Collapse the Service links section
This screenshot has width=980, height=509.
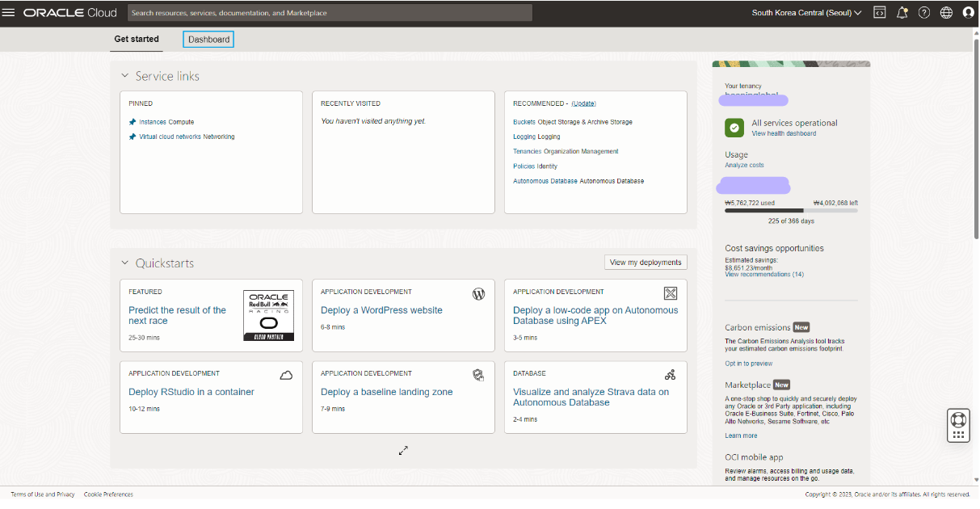click(124, 76)
